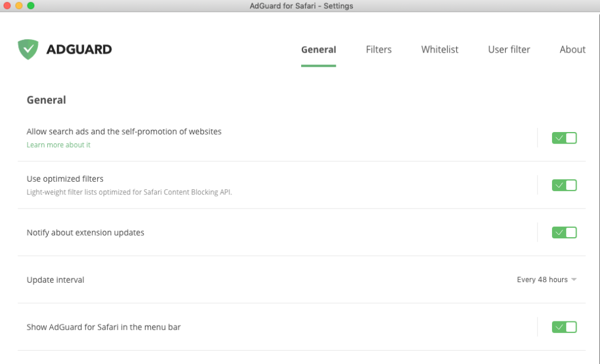
Task: Click the ADGUARD wordmark text
Action: pyautogui.click(x=79, y=49)
